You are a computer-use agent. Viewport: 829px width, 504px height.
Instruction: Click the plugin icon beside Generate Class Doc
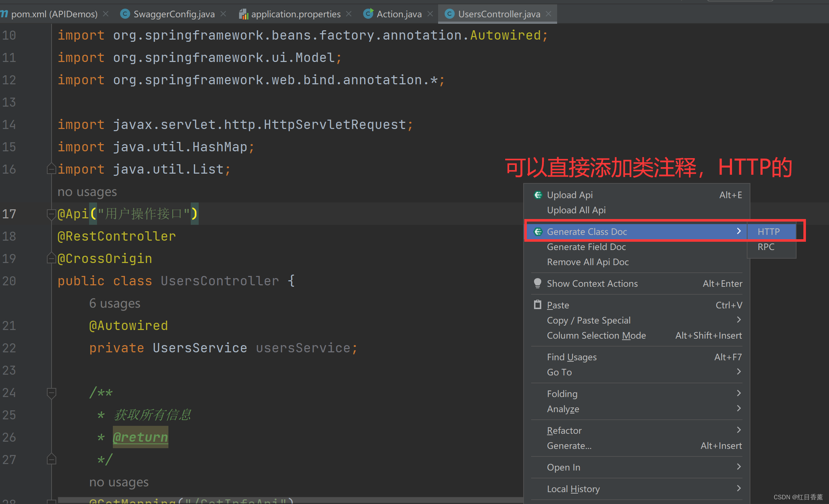click(538, 232)
